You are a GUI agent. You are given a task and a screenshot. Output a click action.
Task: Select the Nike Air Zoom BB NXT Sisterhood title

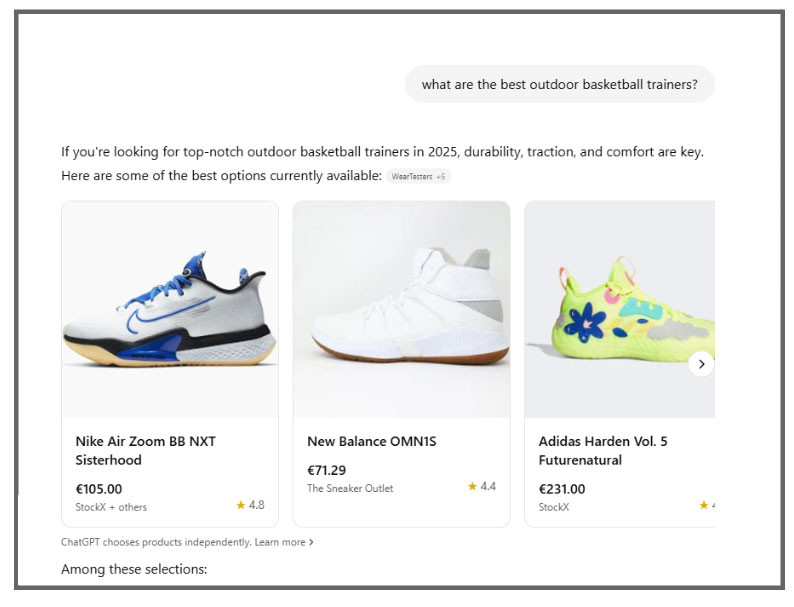coord(146,451)
